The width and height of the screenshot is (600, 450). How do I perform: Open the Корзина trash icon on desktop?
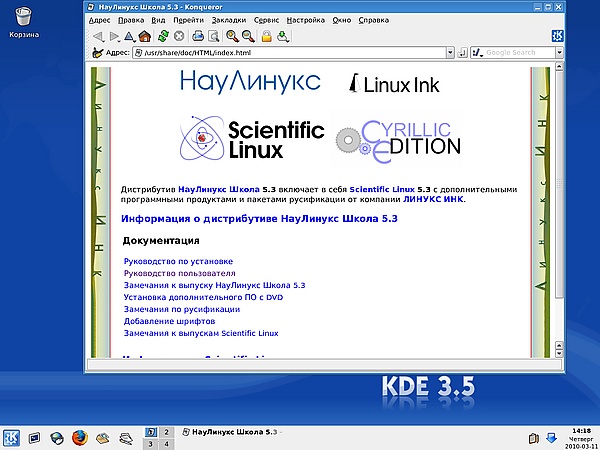pyautogui.click(x=24, y=16)
